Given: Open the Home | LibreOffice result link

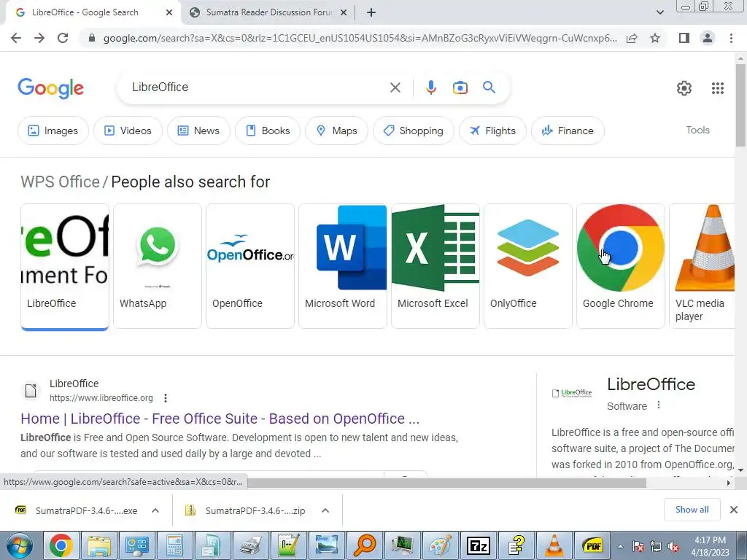Looking at the screenshot, I should 220,419.
